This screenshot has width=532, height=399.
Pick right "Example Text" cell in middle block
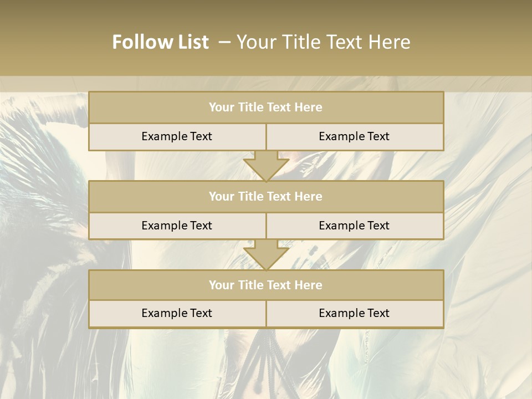[354, 226]
